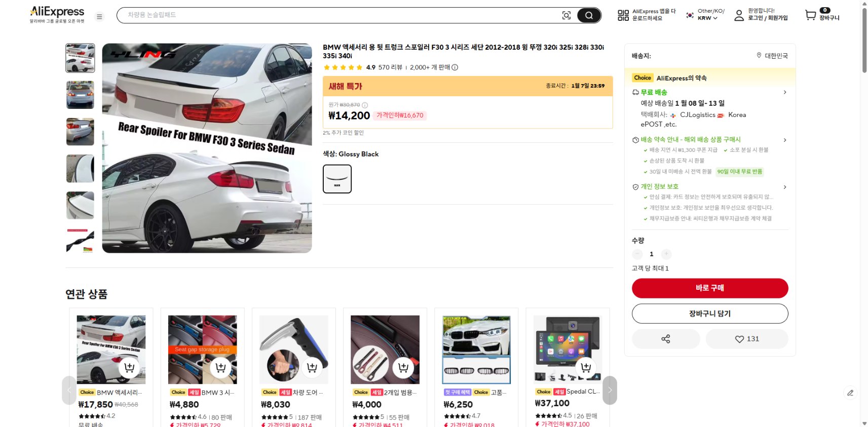Add ₩4,880 seat gap plug to cart
The height and width of the screenshot is (427, 868).
tap(220, 367)
